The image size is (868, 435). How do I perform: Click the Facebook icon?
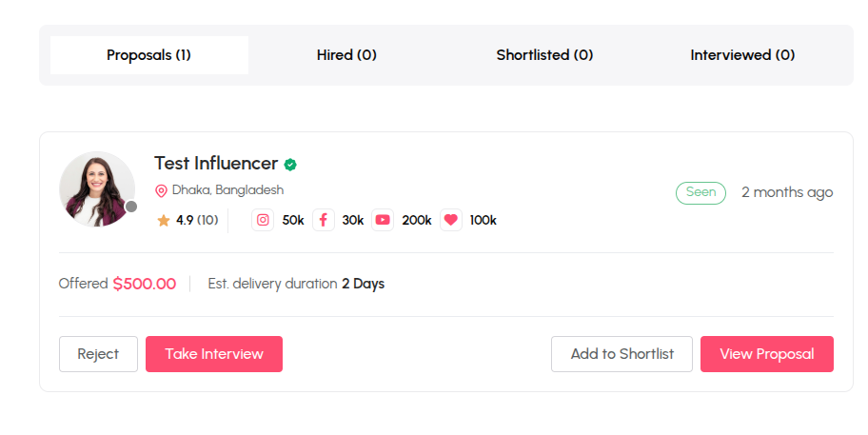pos(324,220)
